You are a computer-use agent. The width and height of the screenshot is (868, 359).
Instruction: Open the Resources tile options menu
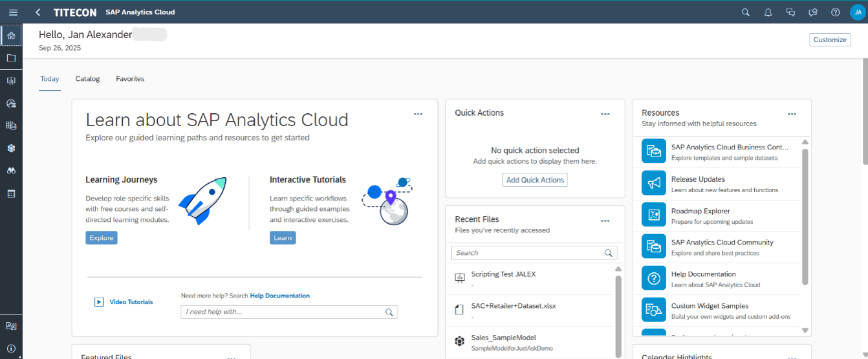click(792, 114)
